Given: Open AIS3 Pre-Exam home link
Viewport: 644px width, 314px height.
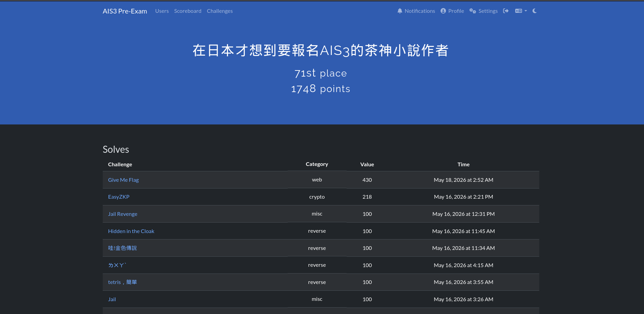Looking at the screenshot, I should click(x=125, y=11).
